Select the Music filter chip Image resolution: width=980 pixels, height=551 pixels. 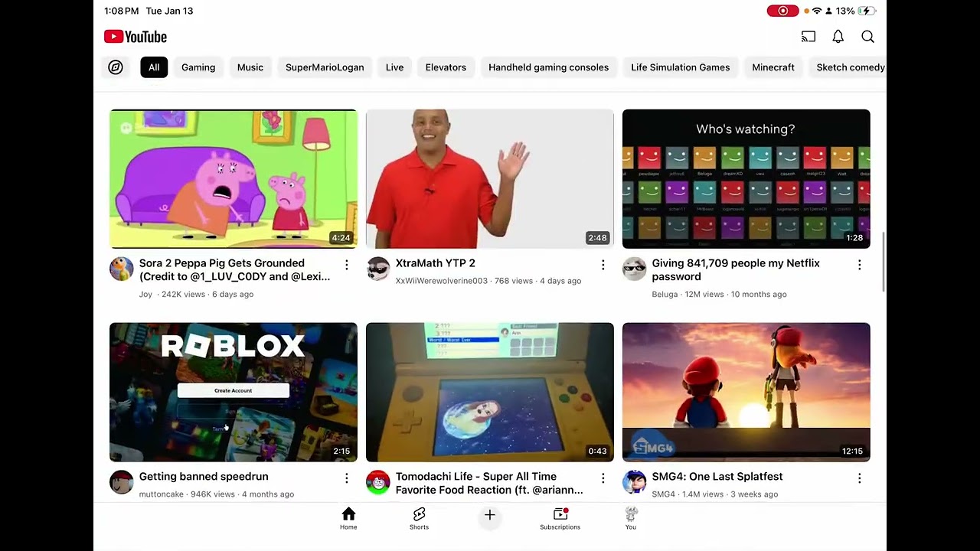[250, 67]
